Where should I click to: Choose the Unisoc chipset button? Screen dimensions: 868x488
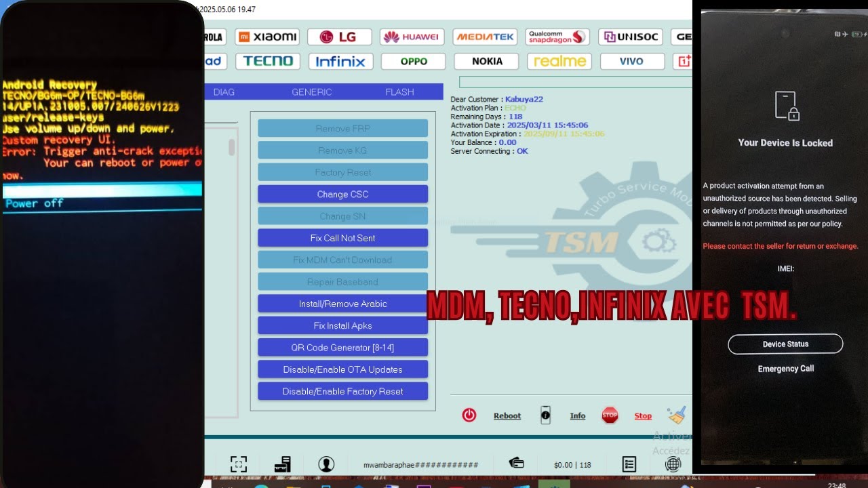click(631, 37)
